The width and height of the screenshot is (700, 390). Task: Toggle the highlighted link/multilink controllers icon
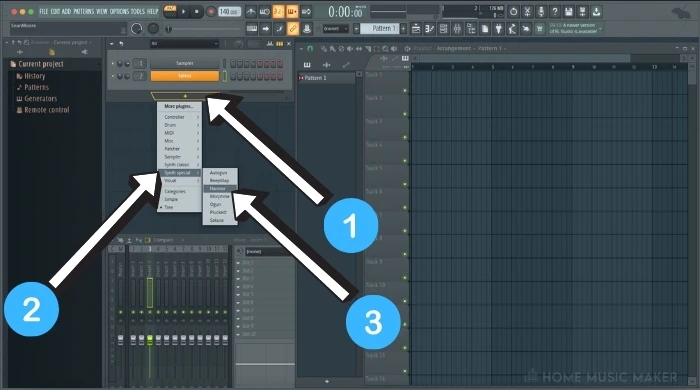tap(293, 29)
